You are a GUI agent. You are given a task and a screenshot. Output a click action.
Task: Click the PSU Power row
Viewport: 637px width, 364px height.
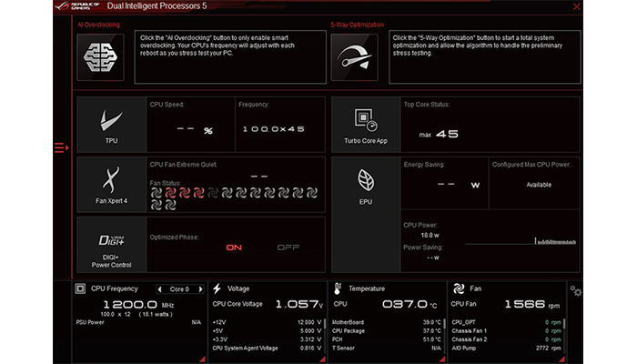(138, 322)
